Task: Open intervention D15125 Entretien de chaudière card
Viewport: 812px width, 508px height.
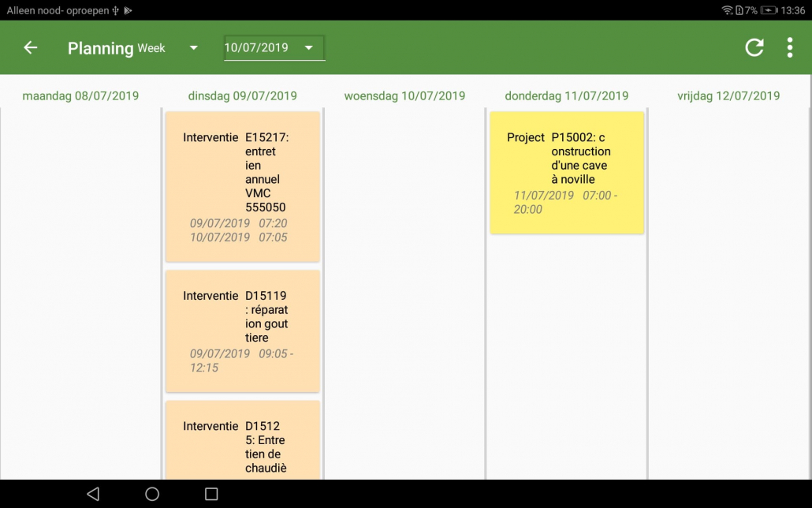Action: tap(242, 440)
